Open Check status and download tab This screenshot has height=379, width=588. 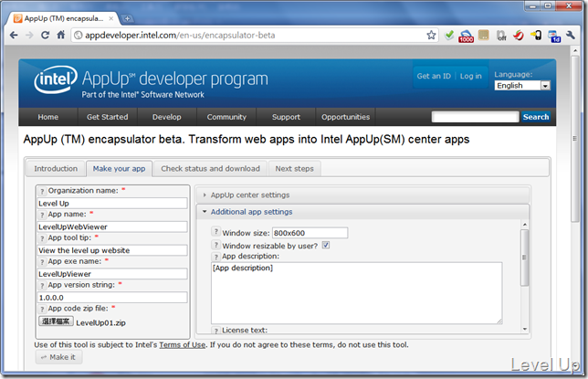pos(210,169)
